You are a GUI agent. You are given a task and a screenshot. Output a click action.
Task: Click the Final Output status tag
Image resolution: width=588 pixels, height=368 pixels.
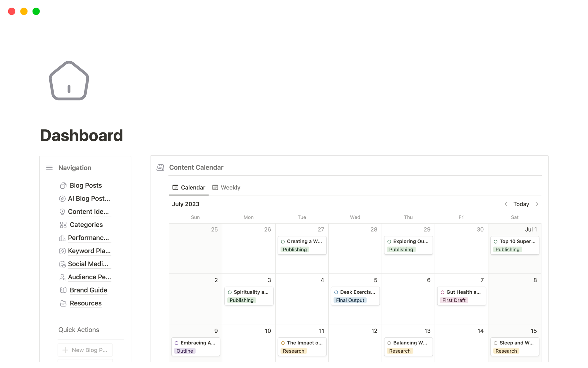point(350,300)
